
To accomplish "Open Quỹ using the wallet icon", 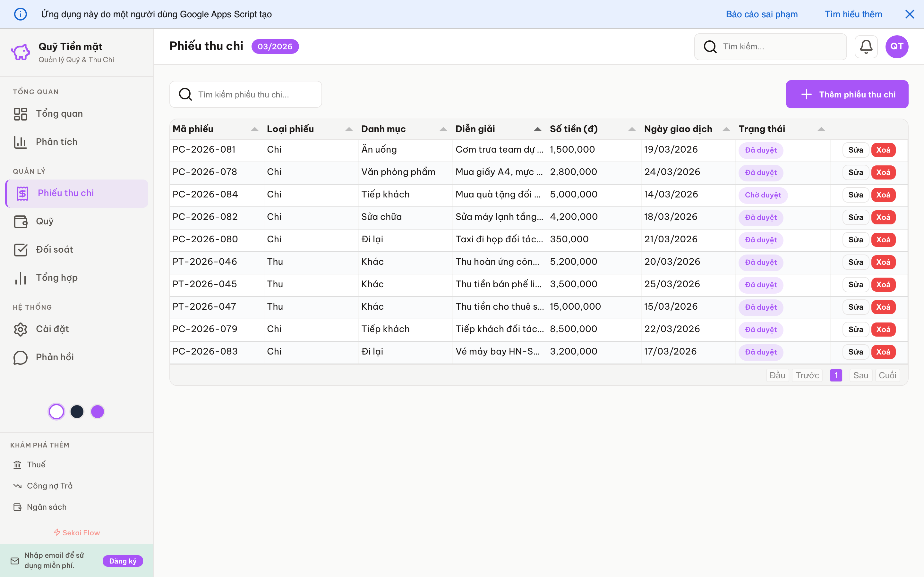I will [x=21, y=221].
